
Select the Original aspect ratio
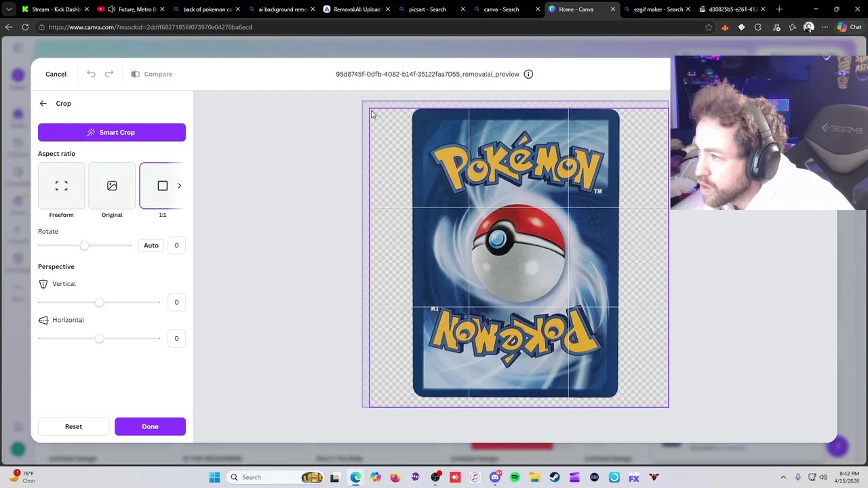[112, 186]
